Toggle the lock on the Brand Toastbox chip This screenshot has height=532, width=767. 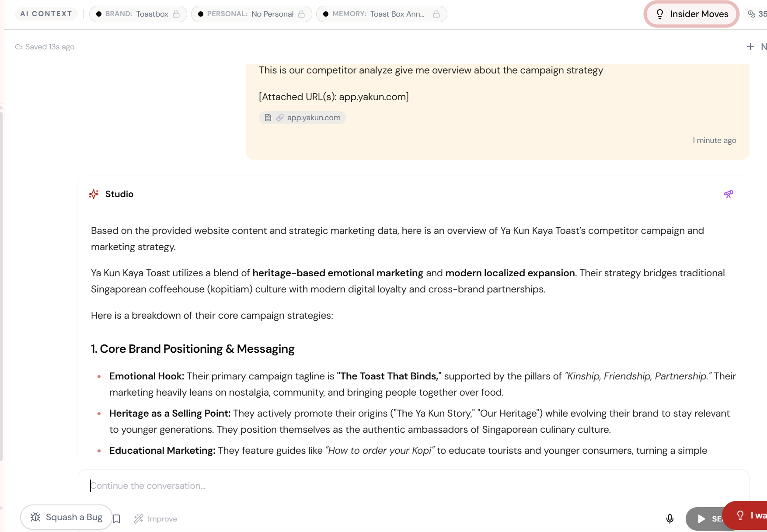click(x=176, y=14)
